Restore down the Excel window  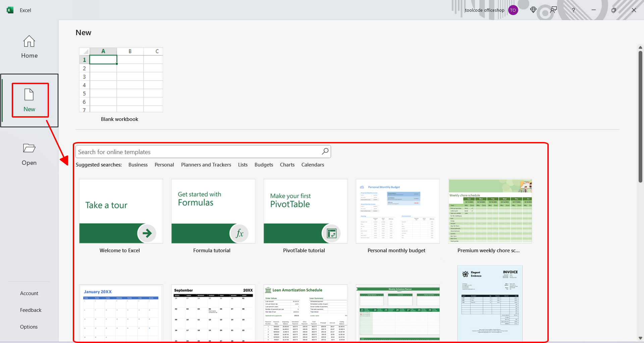click(614, 10)
